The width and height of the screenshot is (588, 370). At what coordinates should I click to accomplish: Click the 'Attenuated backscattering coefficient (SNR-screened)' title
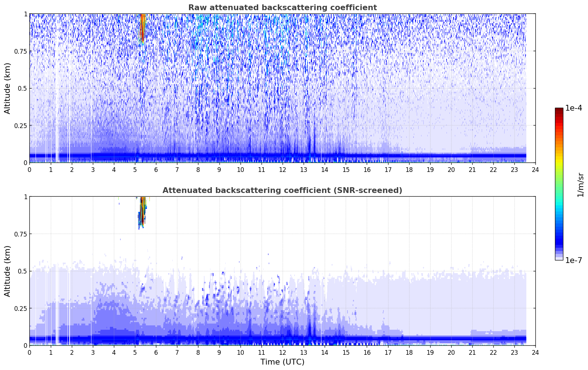tap(282, 190)
